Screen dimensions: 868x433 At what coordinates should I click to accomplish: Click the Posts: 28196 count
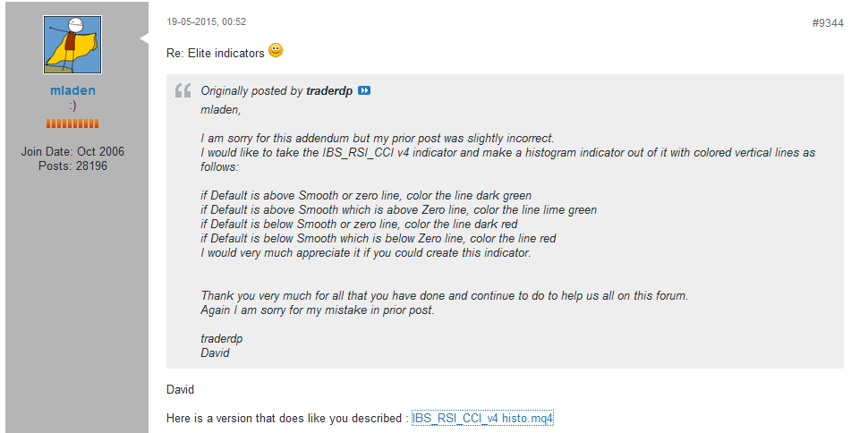pyautogui.click(x=72, y=166)
